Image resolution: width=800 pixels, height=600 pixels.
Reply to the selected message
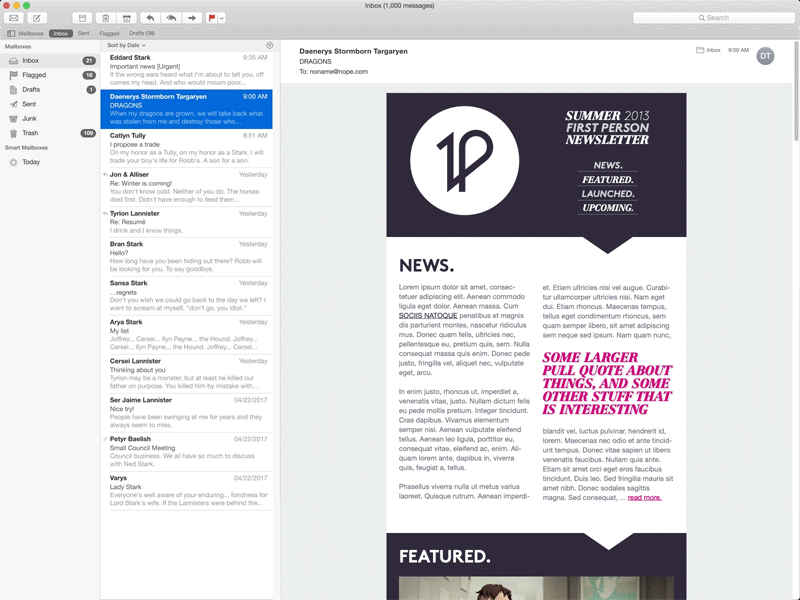click(150, 18)
